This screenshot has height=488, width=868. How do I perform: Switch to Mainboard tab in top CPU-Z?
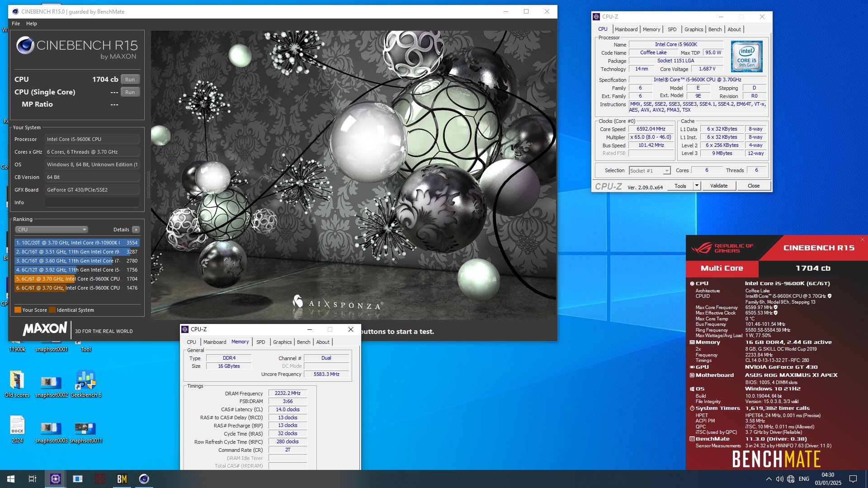point(626,29)
